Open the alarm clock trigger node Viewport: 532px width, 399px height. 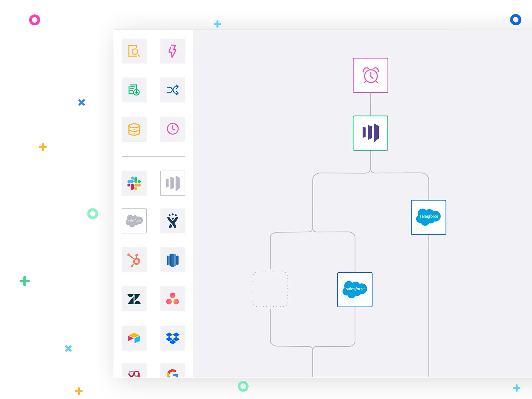click(x=370, y=75)
